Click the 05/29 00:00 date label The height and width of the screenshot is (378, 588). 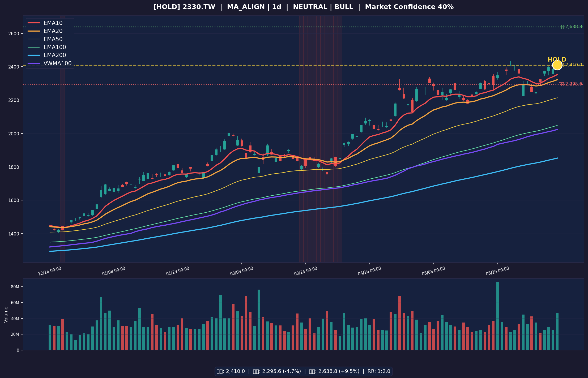pyautogui.click(x=497, y=271)
